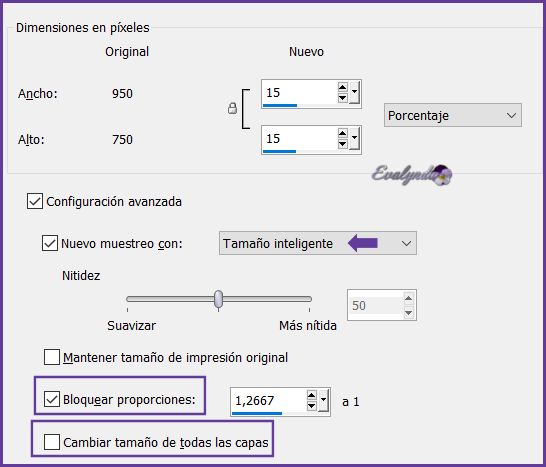Decrease the new Ancho value with down arrow
The image size is (546, 467).
343,98
